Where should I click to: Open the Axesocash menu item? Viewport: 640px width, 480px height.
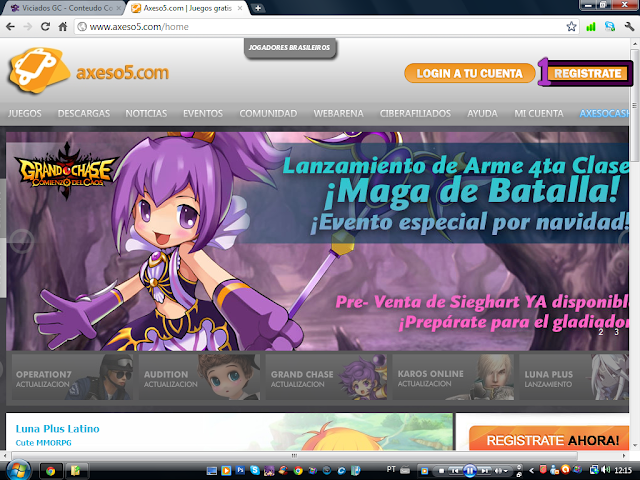604,113
